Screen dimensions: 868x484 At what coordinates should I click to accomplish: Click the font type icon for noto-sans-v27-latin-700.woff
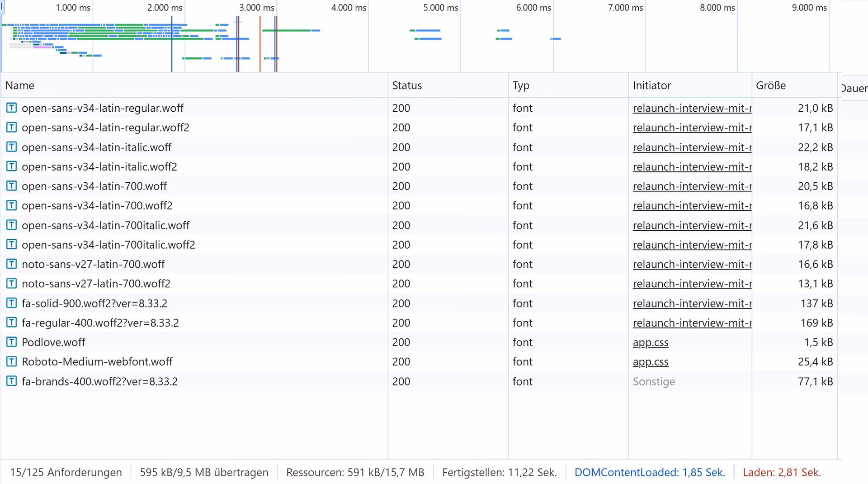tap(11, 264)
